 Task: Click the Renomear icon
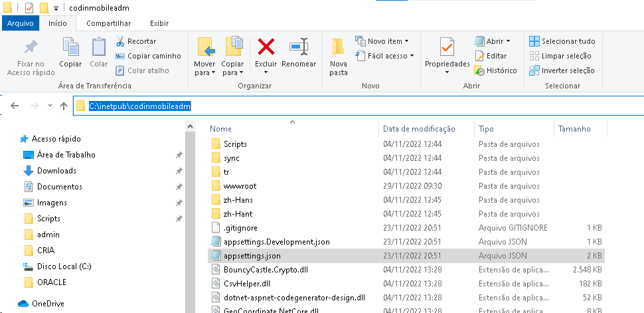click(x=299, y=47)
